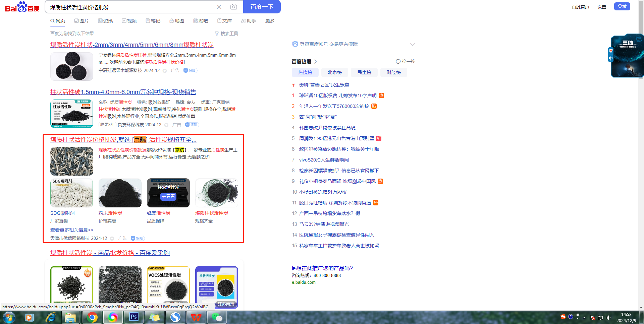Screen dimensions: 644x324
Task: Click the 粉末活性炭 product thumbnail
Action: pos(120,193)
